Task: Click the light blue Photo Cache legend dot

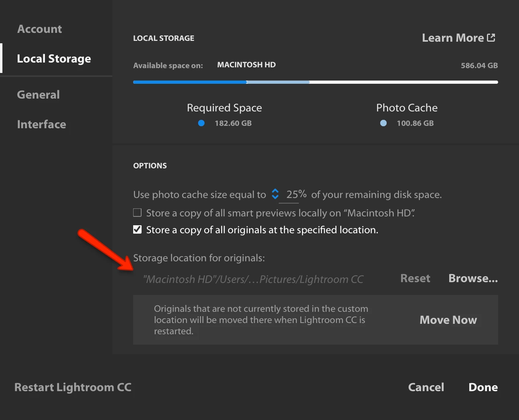Action: (x=383, y=123)
